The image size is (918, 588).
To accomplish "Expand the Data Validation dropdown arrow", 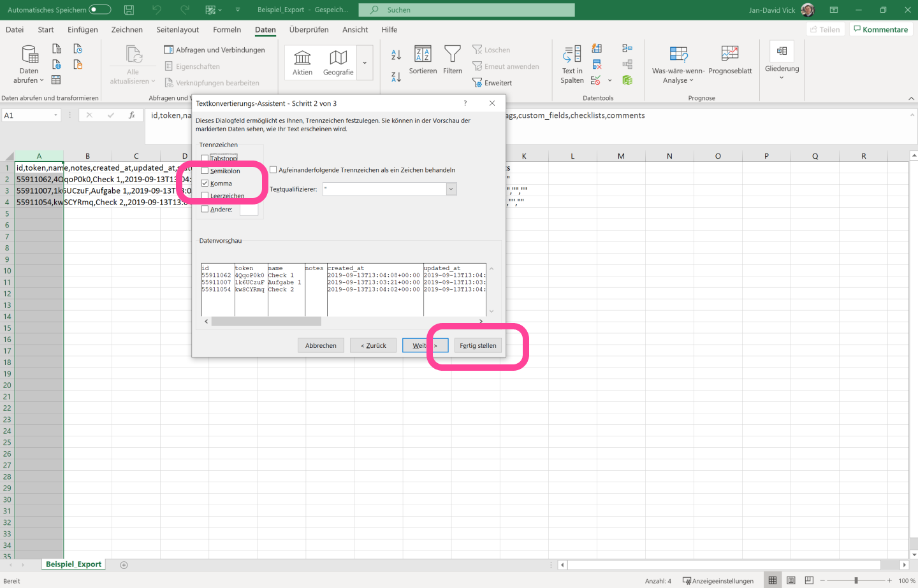I will 609,80.
